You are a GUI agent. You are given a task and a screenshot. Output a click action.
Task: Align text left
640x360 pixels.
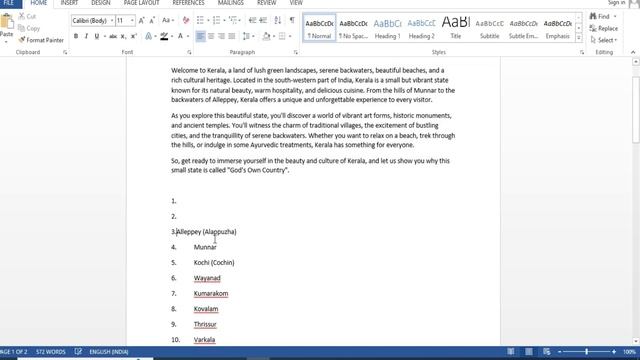[x=200, y=36]
